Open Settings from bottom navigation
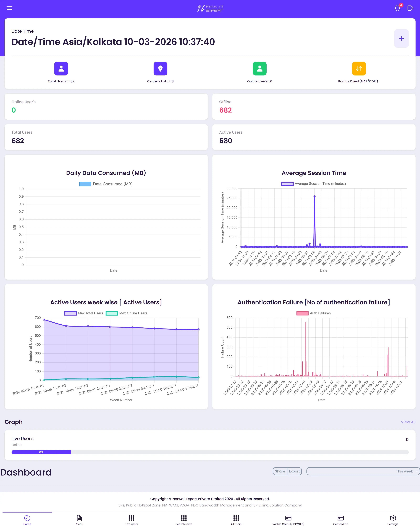 point(392,520)
